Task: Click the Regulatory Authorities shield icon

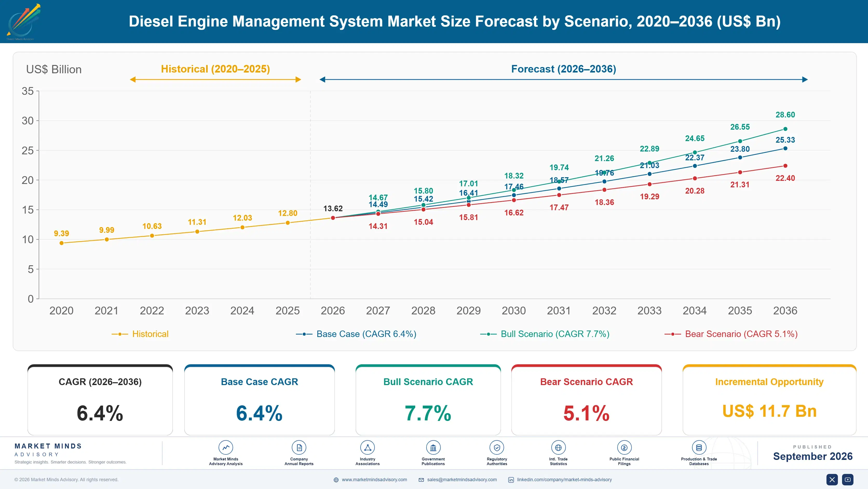Action: coord(497,447)
